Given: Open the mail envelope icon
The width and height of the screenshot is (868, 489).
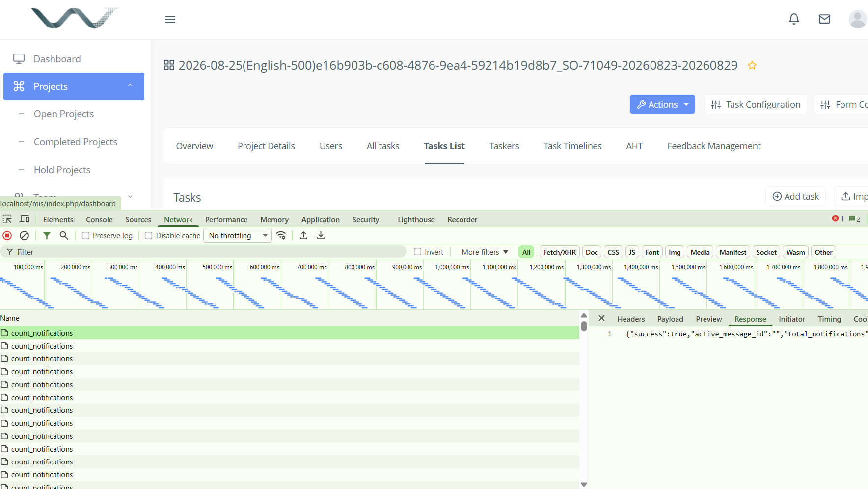Looking at the screenshot, I should [824, 19].
